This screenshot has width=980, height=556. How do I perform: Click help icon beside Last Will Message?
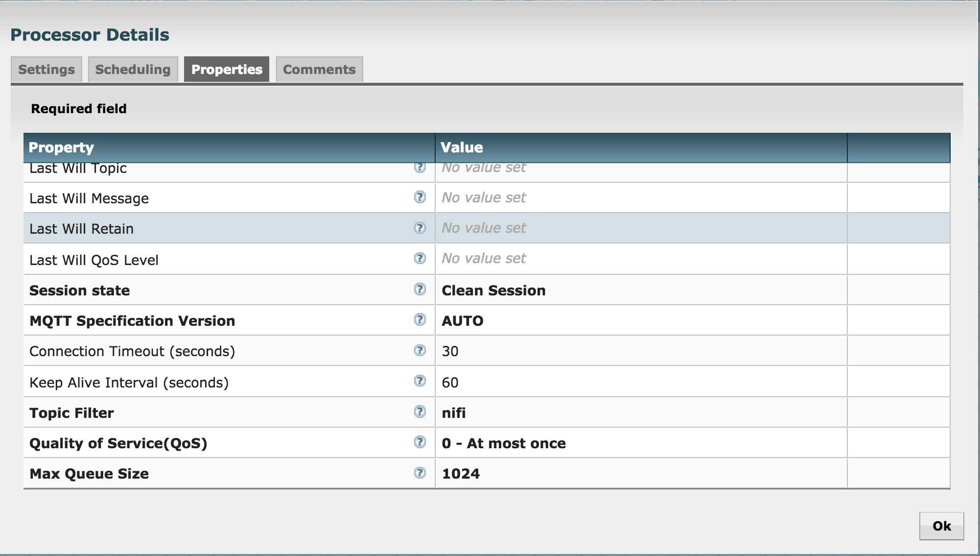(420, 197)
